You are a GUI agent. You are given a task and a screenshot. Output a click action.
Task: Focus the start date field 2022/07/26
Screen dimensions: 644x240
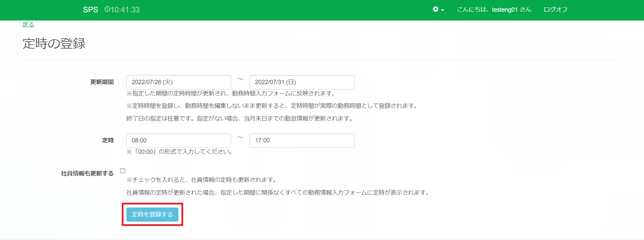(178, 82)
